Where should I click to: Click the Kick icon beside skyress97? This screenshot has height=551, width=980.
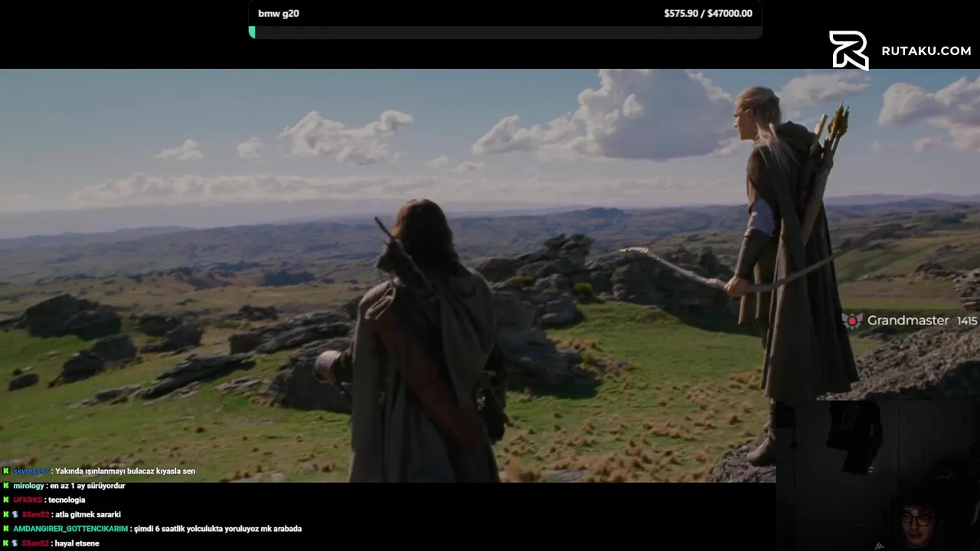click(6, 471)
